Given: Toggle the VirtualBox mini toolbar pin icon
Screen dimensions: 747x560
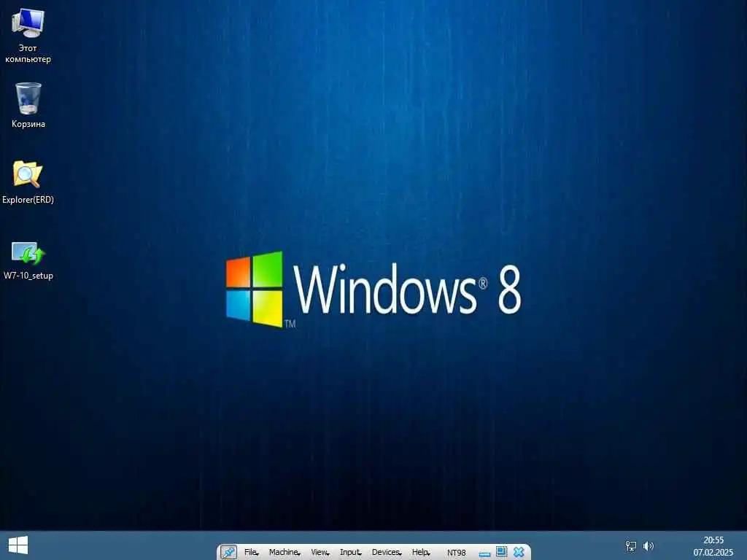Looking at the screenshot, I should (228, 553).
